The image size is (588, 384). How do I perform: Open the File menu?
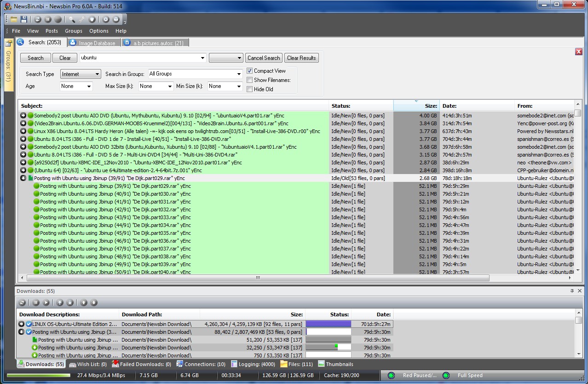[x=16, y=31]
